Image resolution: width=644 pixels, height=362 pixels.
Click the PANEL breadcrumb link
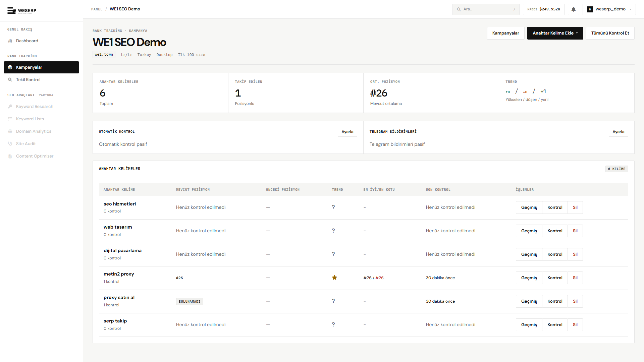coord(97,9)
